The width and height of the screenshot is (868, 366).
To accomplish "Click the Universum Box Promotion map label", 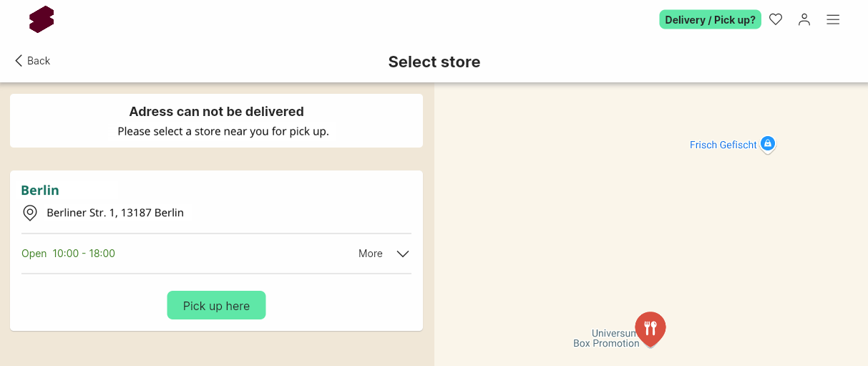I will [x=606, y=338].
